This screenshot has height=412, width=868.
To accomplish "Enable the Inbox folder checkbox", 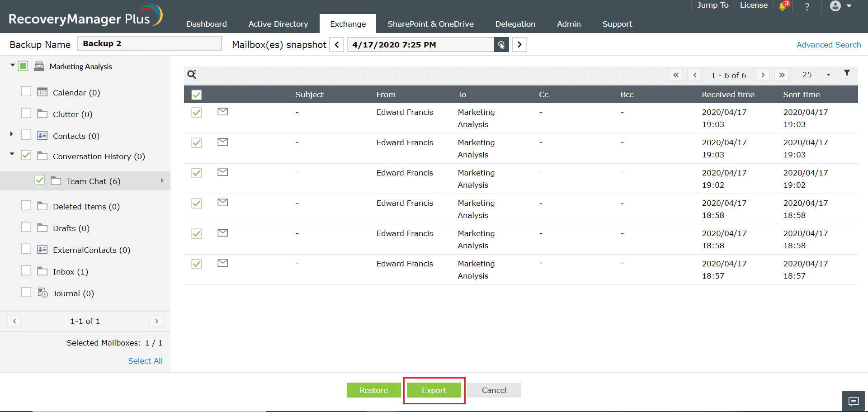I will tap(26, 270).
